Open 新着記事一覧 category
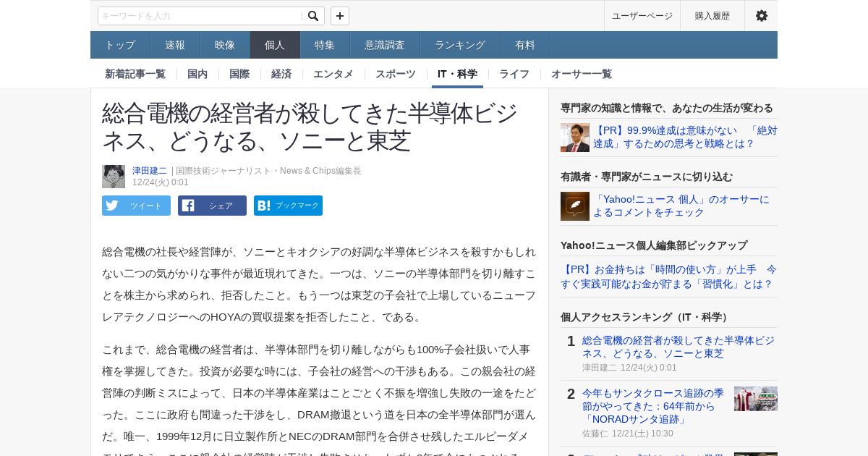Viewport: 868px width, 456px height. click(135, 74)
